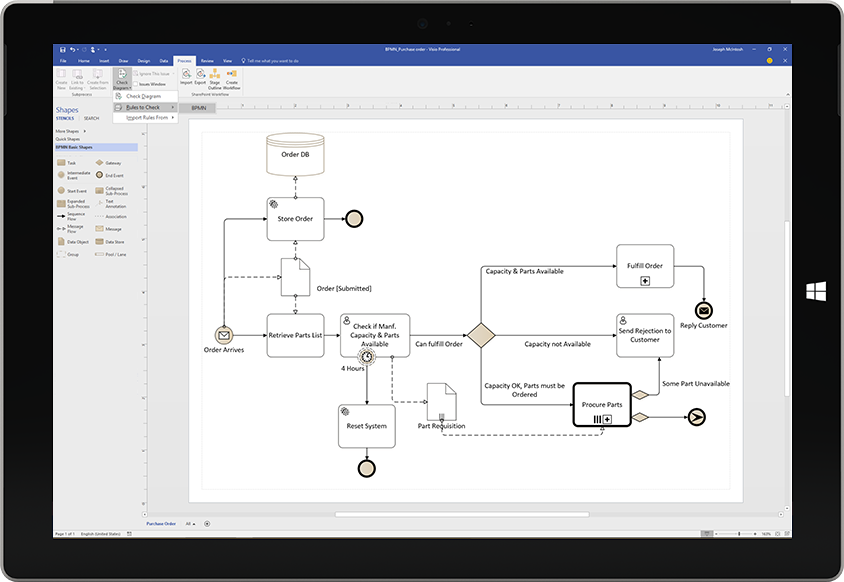This screenshot has height=582, width=844.
Task: Click the Create Workflow icon
Action: click(x=232, y=76)
